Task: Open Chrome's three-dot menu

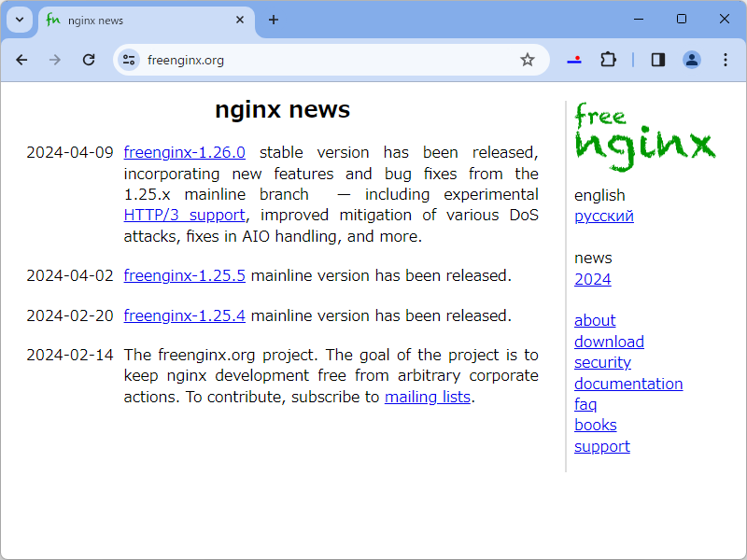Action: click(726, 59)
